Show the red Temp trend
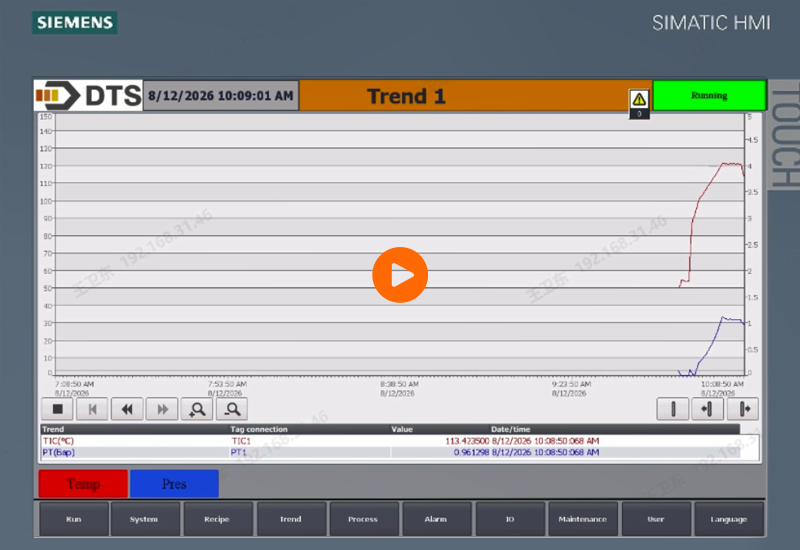Viewport: 800px width, 550px height. pos(83,484)
